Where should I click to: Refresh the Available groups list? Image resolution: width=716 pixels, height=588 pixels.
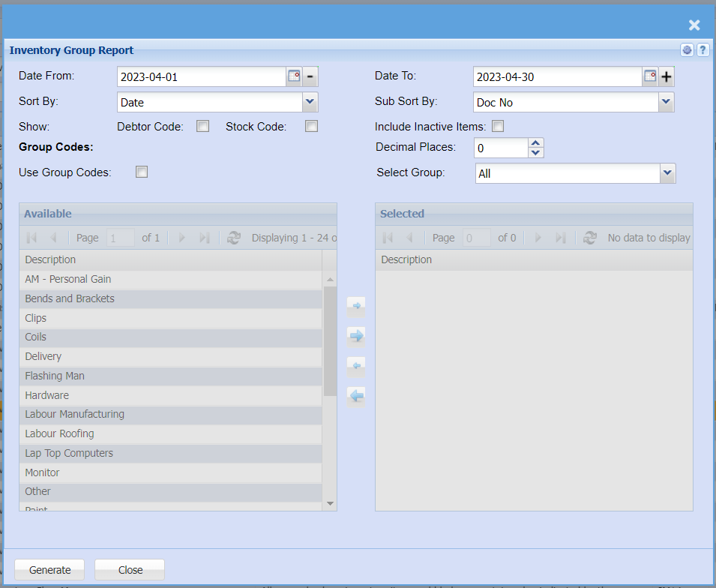(234, 238)
